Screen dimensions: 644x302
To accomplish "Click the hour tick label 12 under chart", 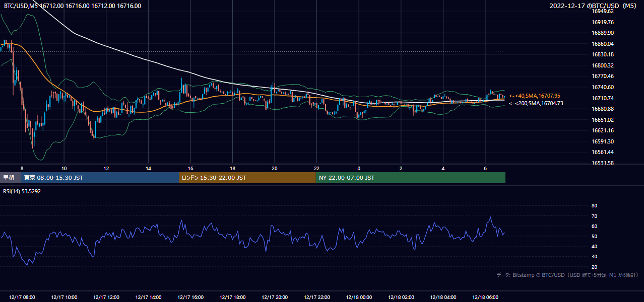I will pyautogui.click(x=106, y=168).
